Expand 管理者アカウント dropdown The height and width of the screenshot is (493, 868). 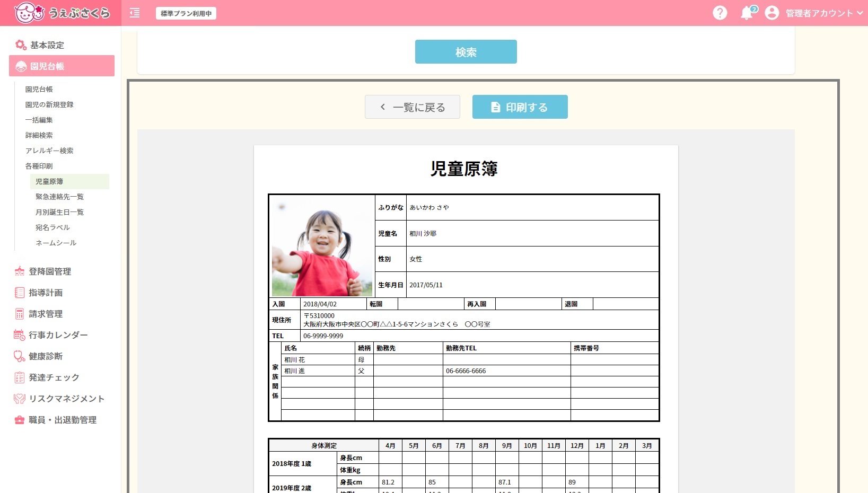click(x=824, y=13)
